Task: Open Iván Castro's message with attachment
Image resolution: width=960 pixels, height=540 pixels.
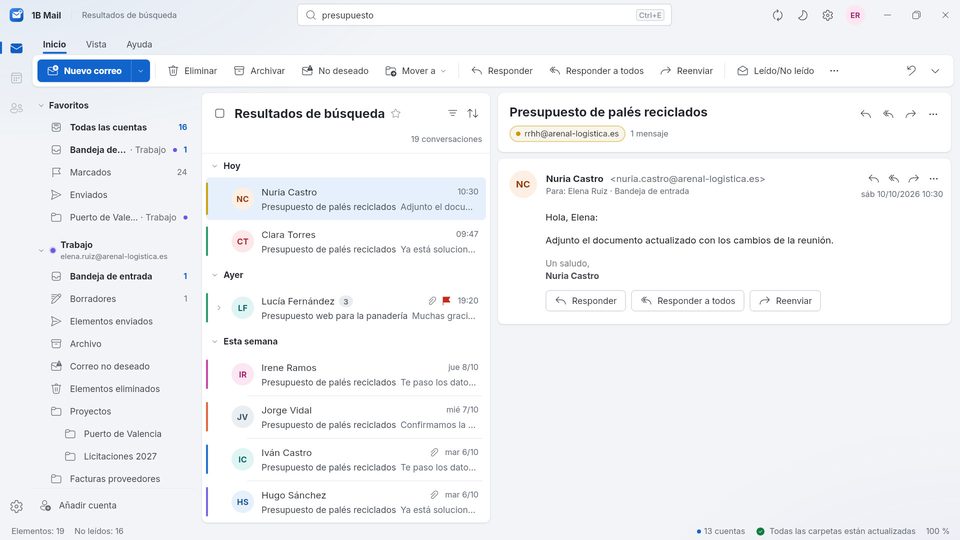Action: (x=346, y=460)
